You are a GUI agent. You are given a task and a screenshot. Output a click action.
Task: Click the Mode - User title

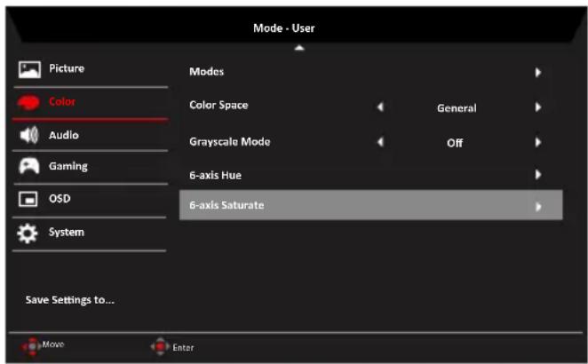tap(284, 28)
